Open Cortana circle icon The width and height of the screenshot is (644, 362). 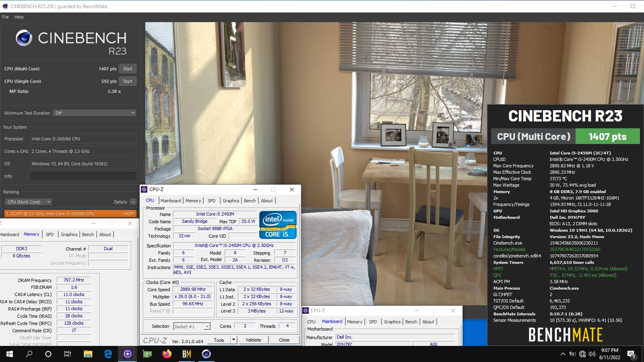point(48,354)
